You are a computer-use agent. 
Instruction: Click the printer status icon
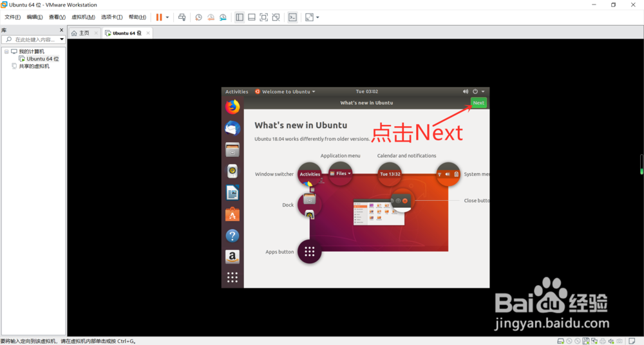coord(603,341)
